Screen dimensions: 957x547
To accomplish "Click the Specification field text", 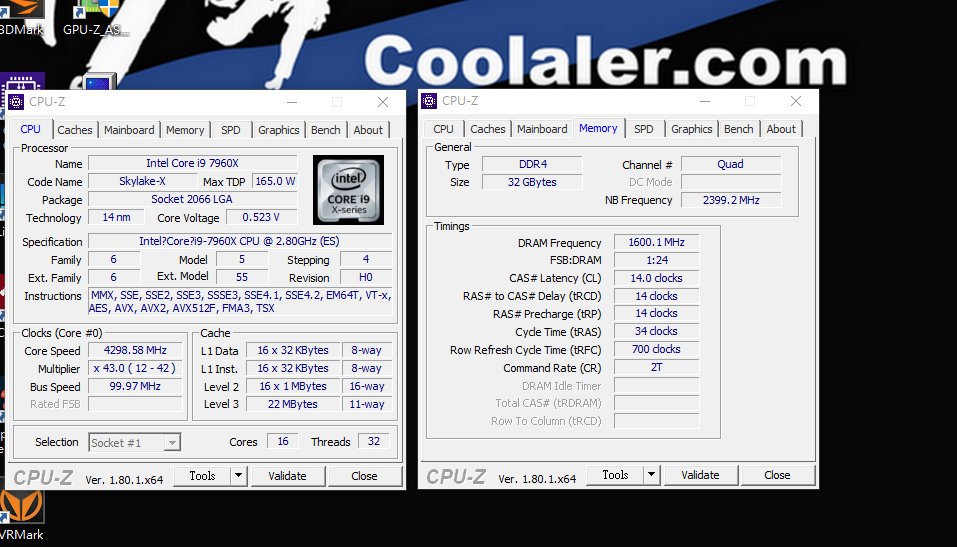I will coord(240,241).
